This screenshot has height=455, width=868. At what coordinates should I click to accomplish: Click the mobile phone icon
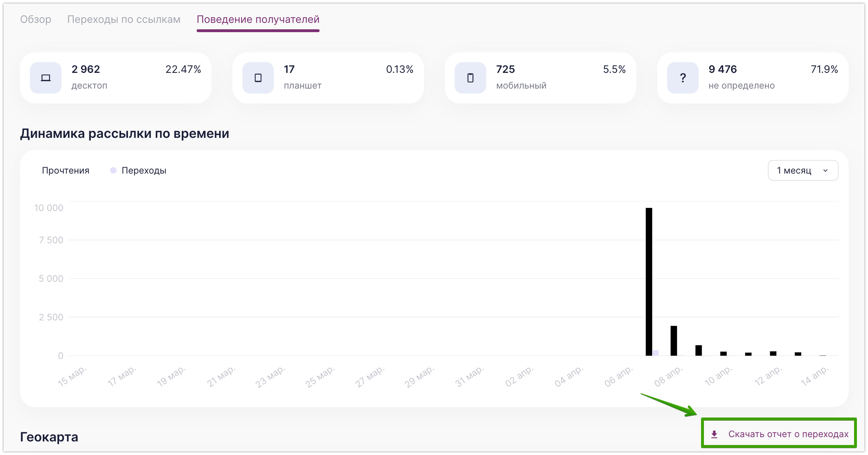click(470, 78)
